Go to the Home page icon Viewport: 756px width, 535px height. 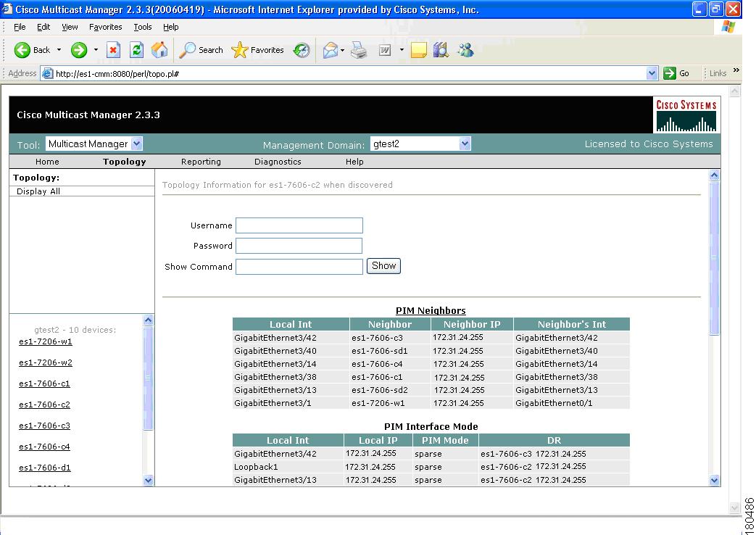[159, 50]
